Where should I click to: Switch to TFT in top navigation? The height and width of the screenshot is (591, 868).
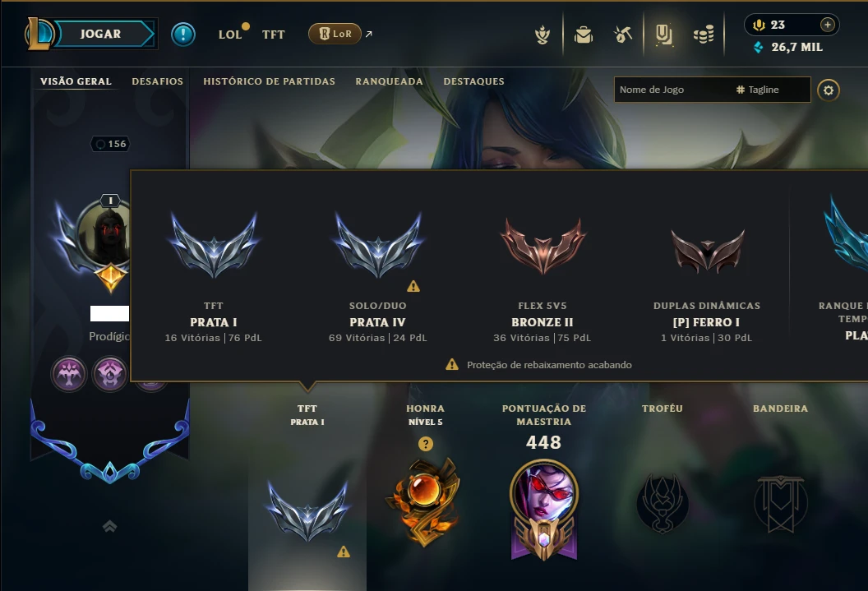click(x=274, y=35)
